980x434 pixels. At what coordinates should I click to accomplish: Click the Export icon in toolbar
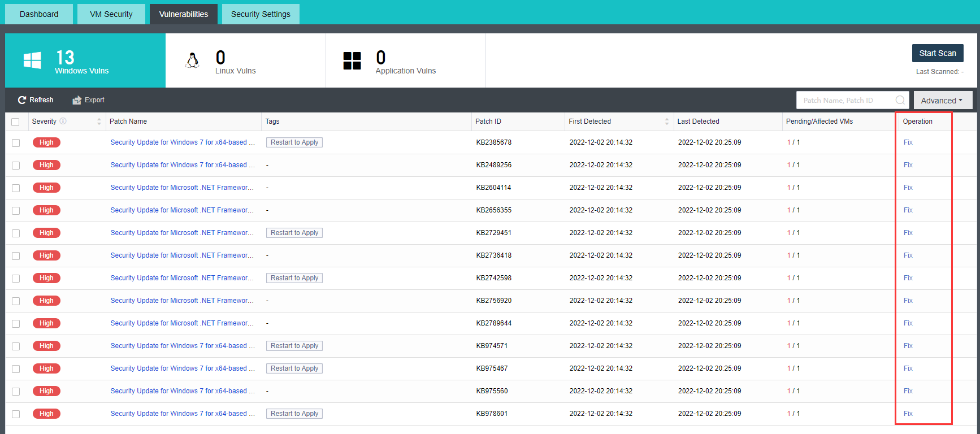(x=77, y=100)
